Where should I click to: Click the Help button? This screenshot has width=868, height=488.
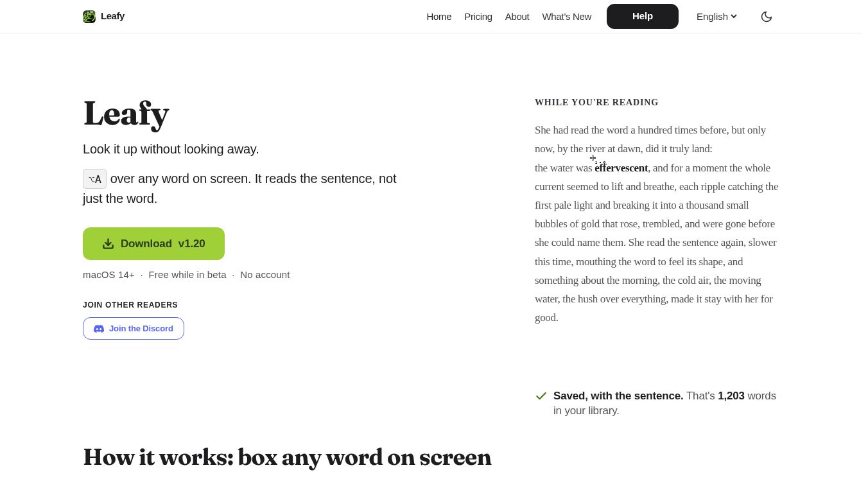(643, 16)
